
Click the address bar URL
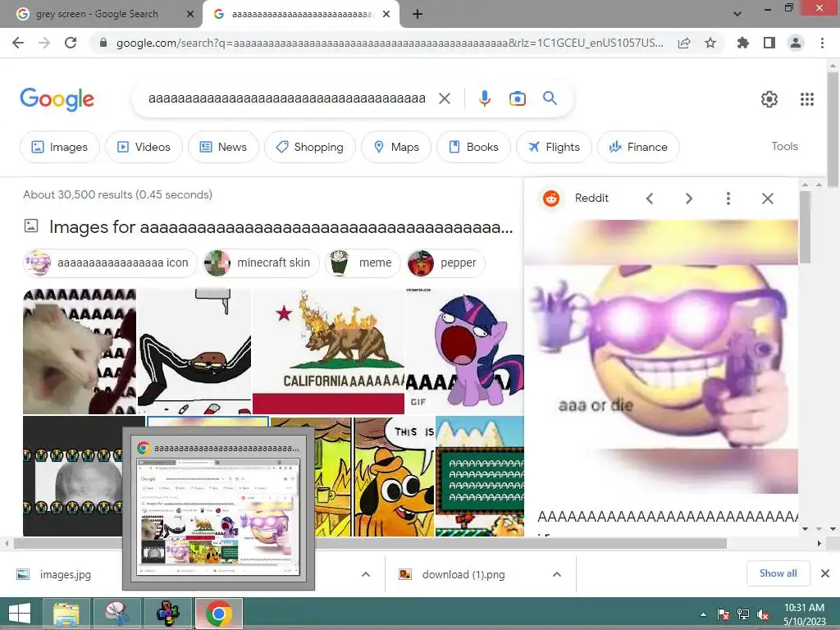(x=390, y=43)
